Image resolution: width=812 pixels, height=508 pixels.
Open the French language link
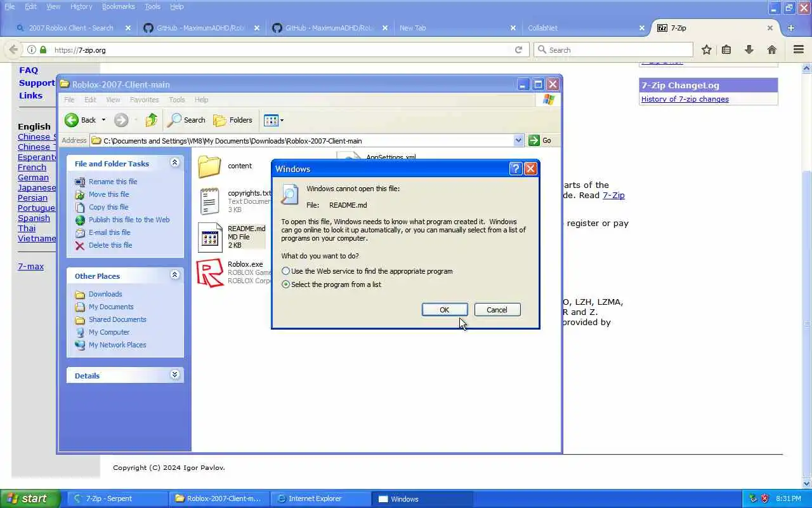tap(32, 167)
